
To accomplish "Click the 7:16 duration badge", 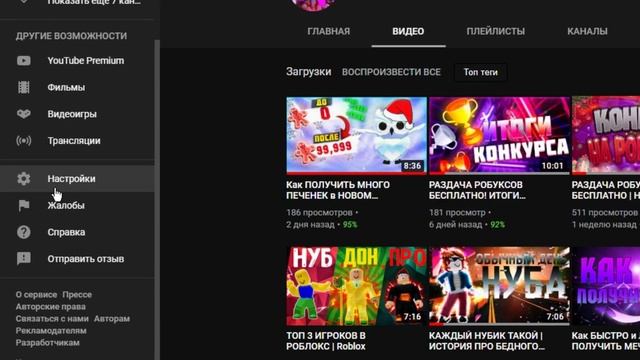I will pos(412,316).
